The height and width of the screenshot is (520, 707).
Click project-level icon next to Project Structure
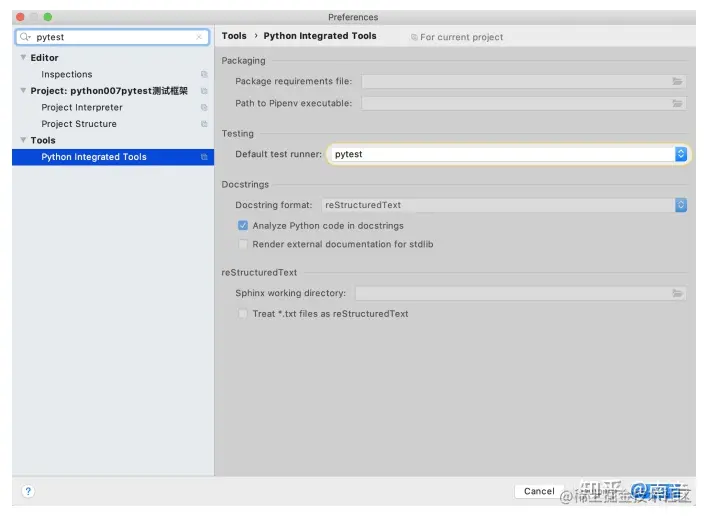204,124
